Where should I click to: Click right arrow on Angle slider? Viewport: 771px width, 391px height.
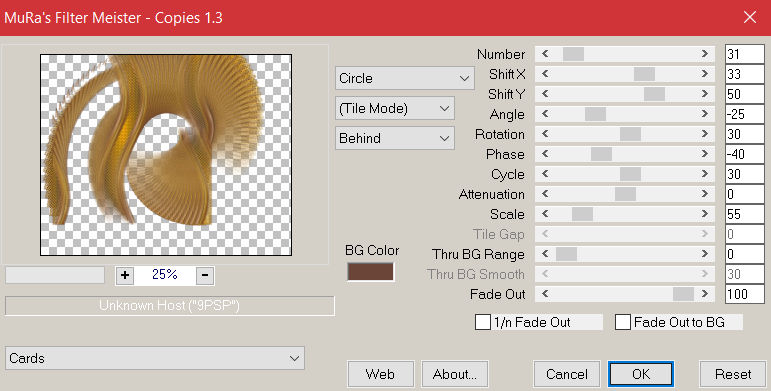705,114
